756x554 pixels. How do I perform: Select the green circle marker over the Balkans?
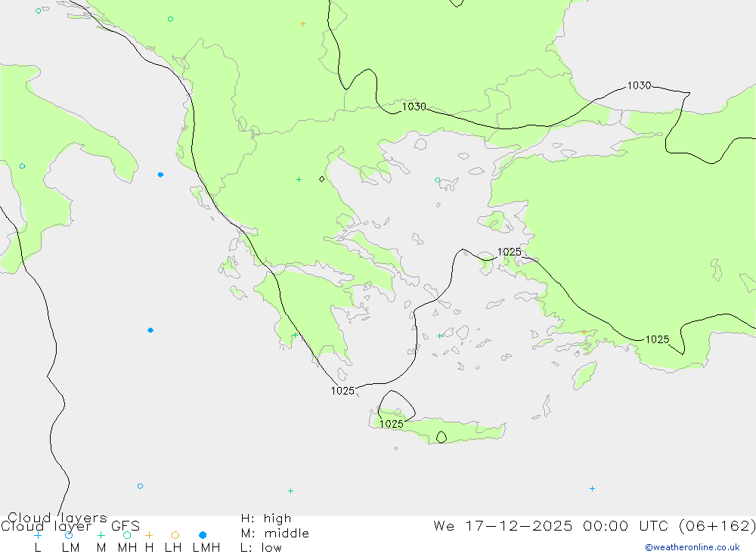(170, 20)
